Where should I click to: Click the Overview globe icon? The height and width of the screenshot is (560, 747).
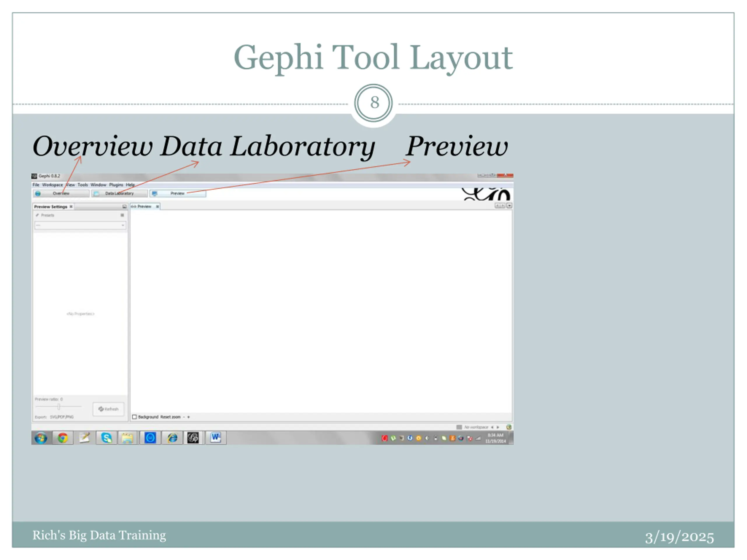38,193
